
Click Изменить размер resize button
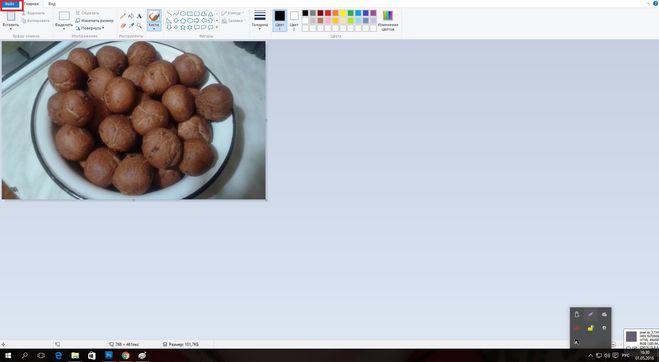click(x=95, y=21)
